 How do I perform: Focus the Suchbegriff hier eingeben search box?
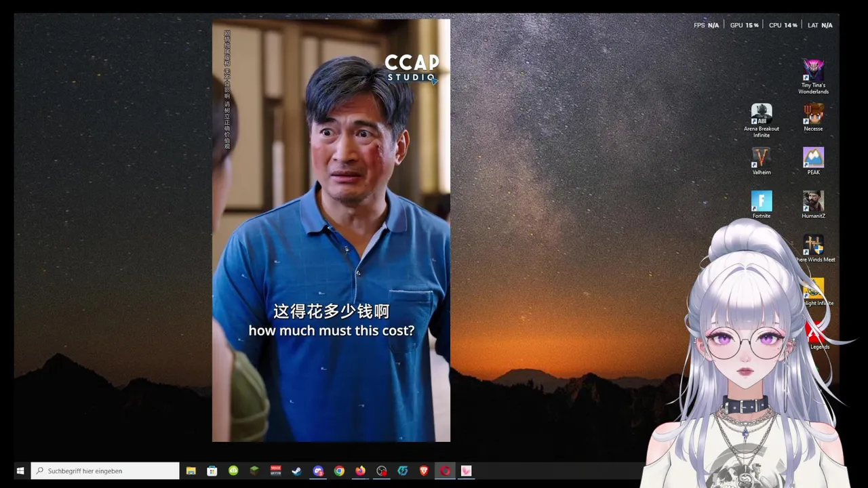tap(105, 470)
